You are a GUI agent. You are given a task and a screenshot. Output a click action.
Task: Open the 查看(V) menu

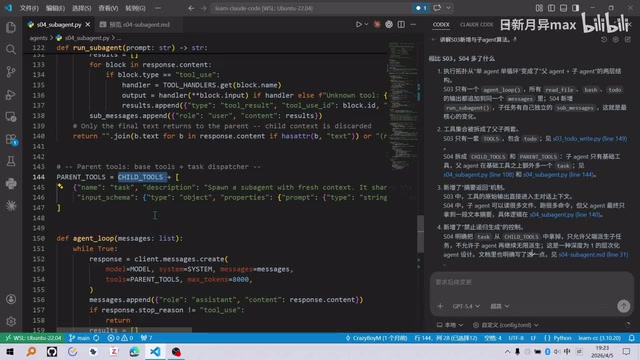click(108, 8)
